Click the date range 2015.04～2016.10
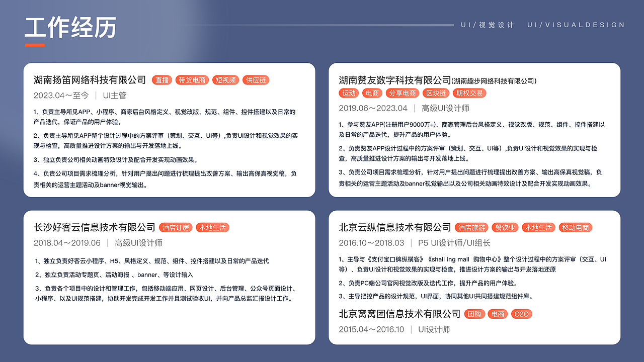644x362 pixels. click(371, 329)
